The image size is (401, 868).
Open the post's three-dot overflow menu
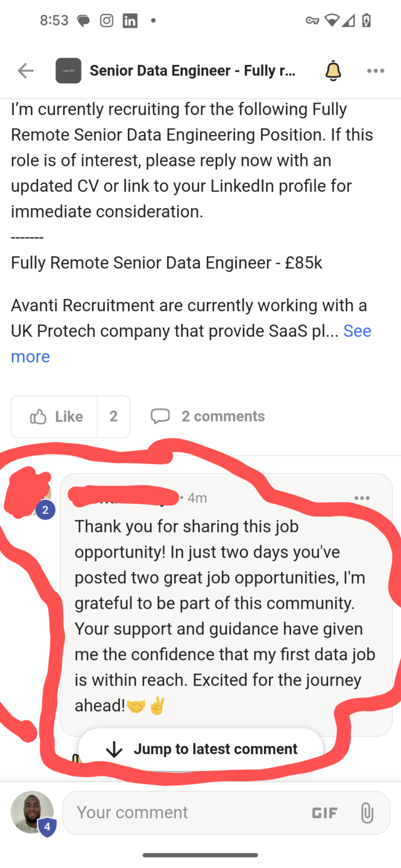[375, 70]
